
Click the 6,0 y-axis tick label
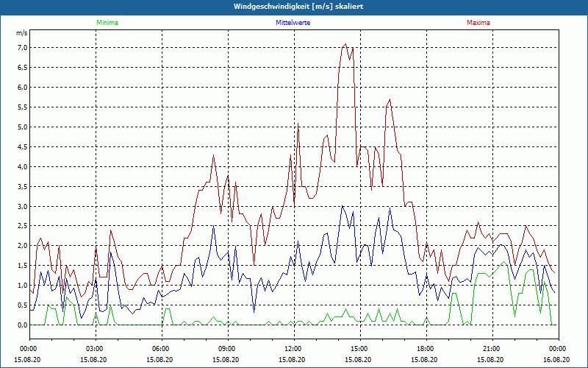[22, 88]
